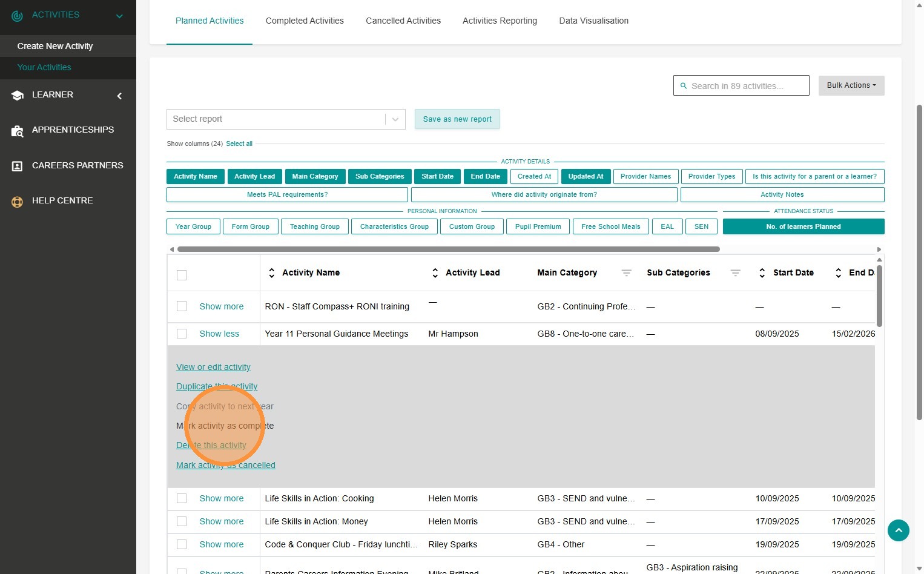Viewport: 924px width, 574px height.
Task: Sort by Start Date arrows icon
Action: click(x=762, y=273)
